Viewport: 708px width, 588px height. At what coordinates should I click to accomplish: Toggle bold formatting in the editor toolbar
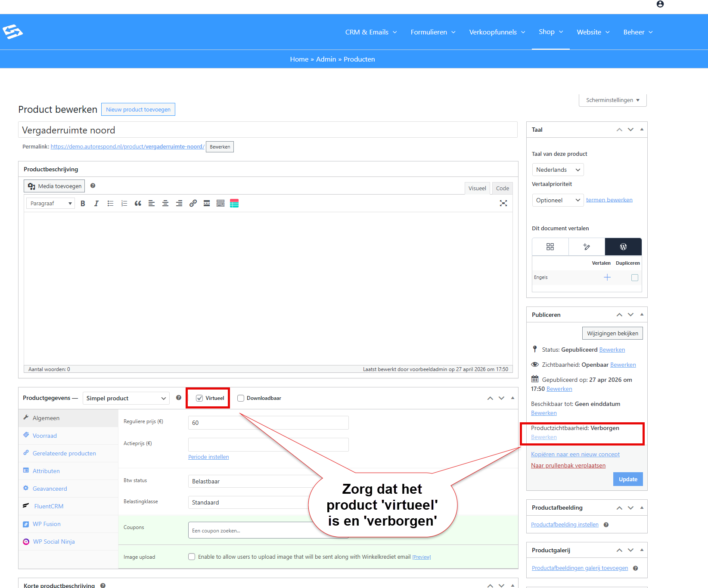(83, 204)
